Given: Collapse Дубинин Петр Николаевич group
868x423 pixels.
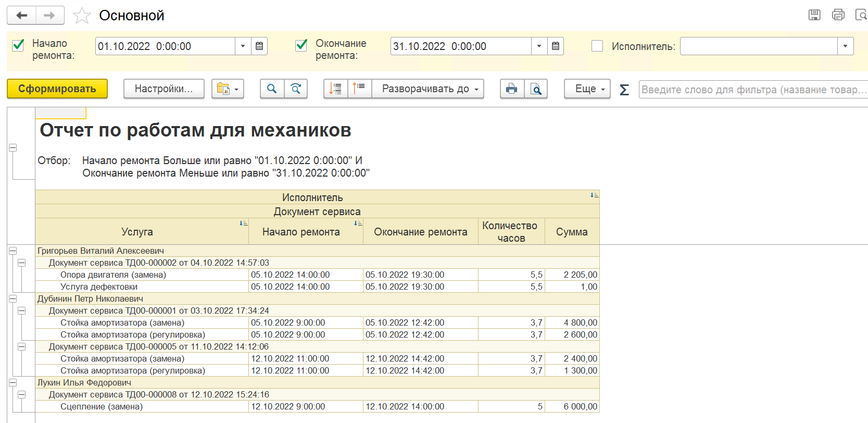Looking at the screenshot, I should pyautogui.click(x=13, y=298).
